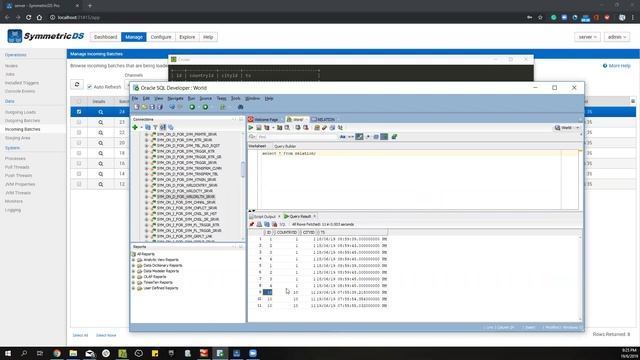
Task: Click green plus New Connection icon in Connections panel
Action: click(135, 127)
